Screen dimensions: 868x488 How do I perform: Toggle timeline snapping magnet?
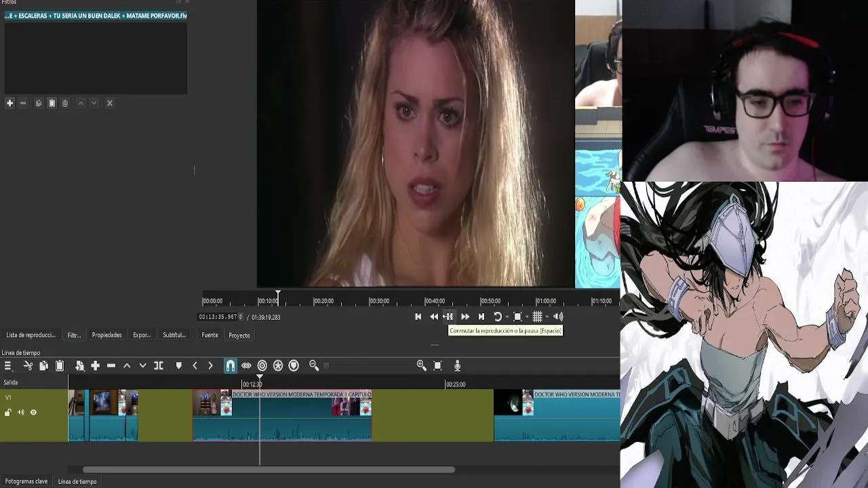pos(231,366)
